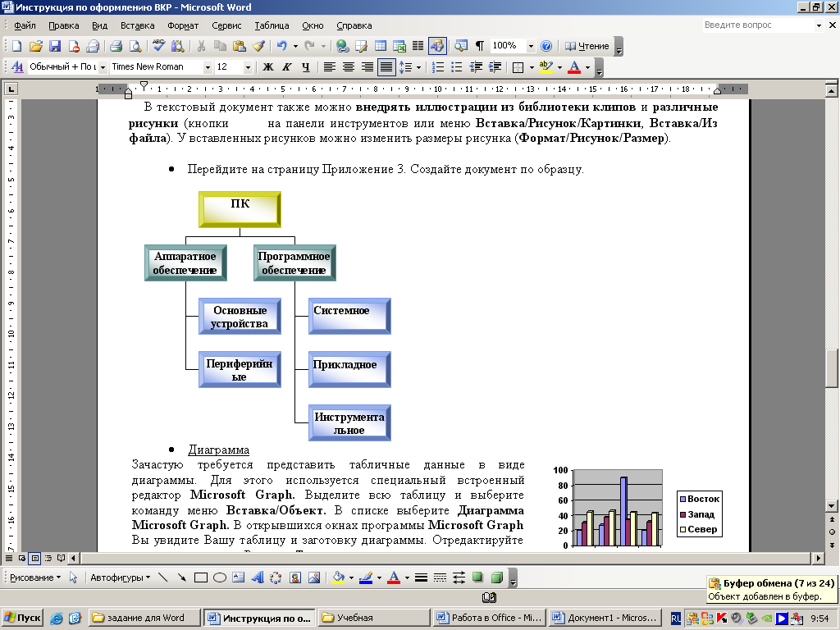This screenshot has width=840, height=630.
Task: Open the Формат menu
Action: (x=183, y=25)
